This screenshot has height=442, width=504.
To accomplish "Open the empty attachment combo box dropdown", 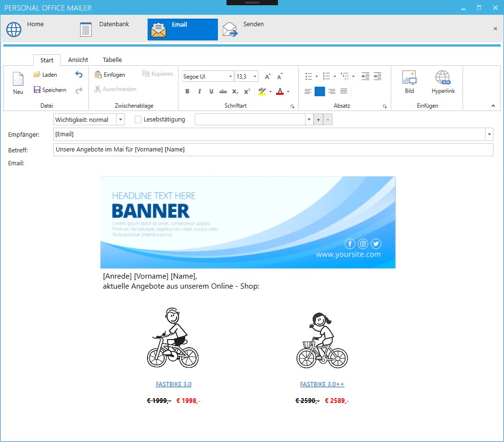I will click(309, 120).
